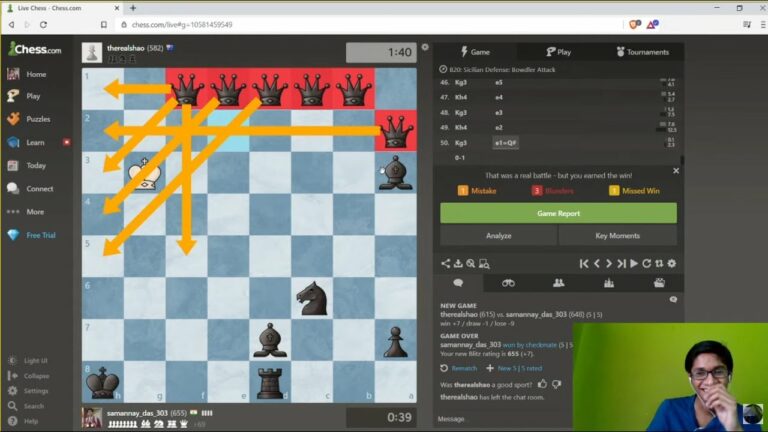Viewport: 768px width, 432px height.
Task: Give thumbs up for good sport
Action: click(542, 384)
